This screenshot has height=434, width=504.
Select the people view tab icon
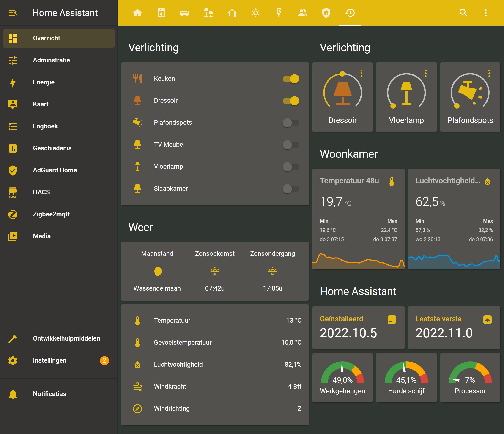tap(303, 13)
